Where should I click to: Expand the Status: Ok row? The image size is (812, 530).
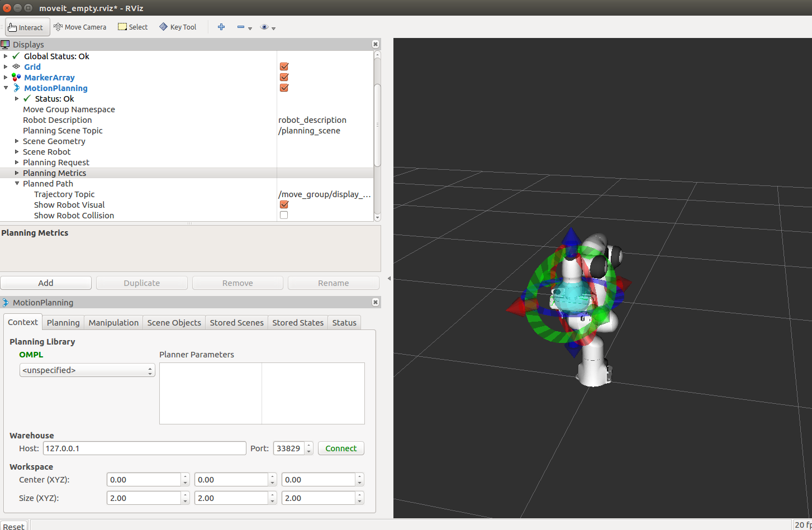point(17,98)
